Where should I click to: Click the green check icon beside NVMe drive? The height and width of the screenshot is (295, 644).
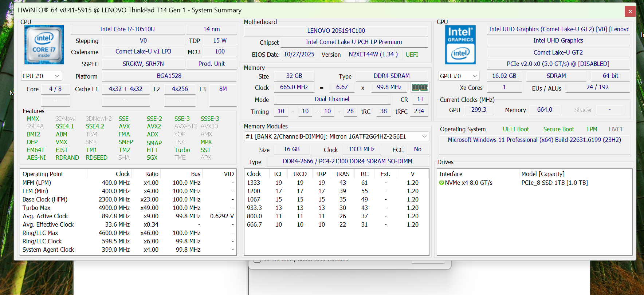click(x=441, y=183)
